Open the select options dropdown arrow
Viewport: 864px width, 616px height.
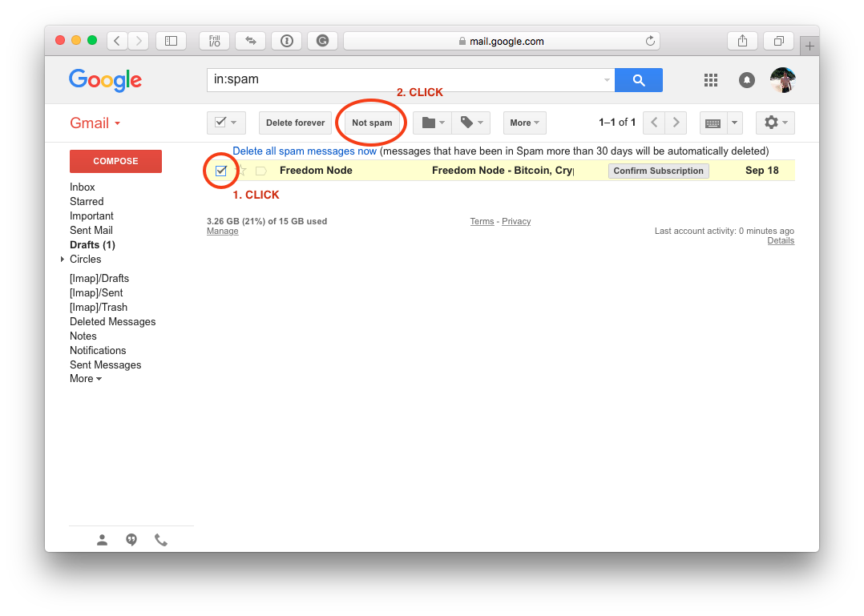pos(234,123)
